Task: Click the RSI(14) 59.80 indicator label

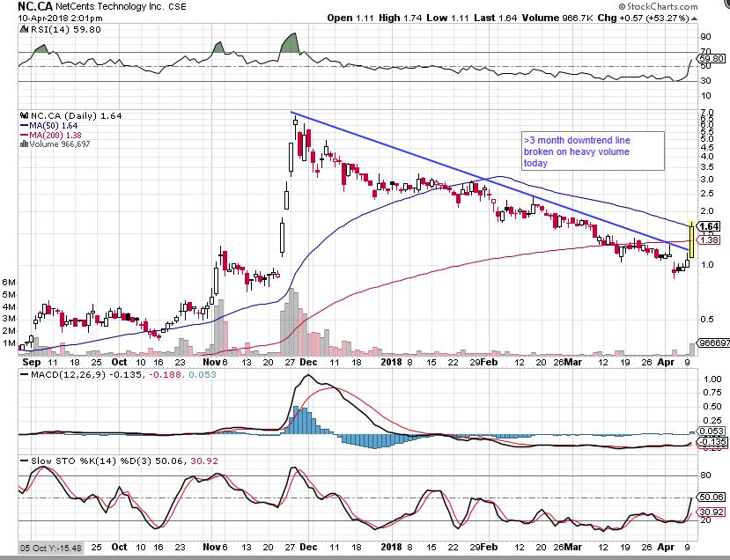Action: tap(65, 29)
